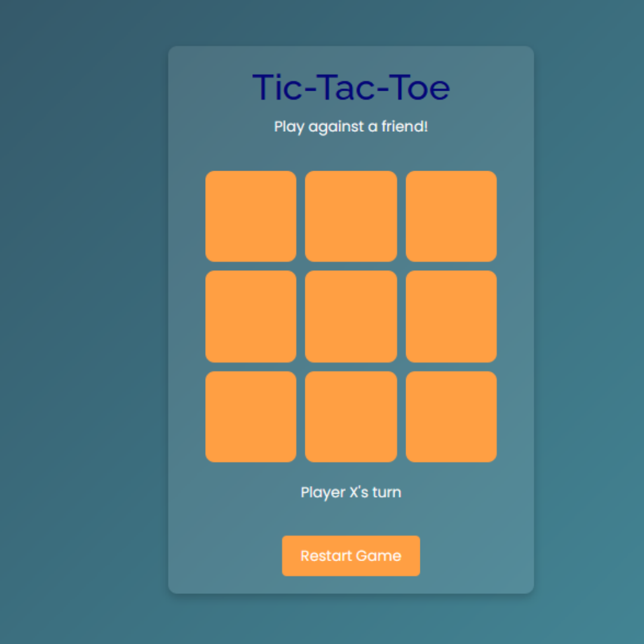Click the middle-right grid square
The image size is (644, 644).
451,315
